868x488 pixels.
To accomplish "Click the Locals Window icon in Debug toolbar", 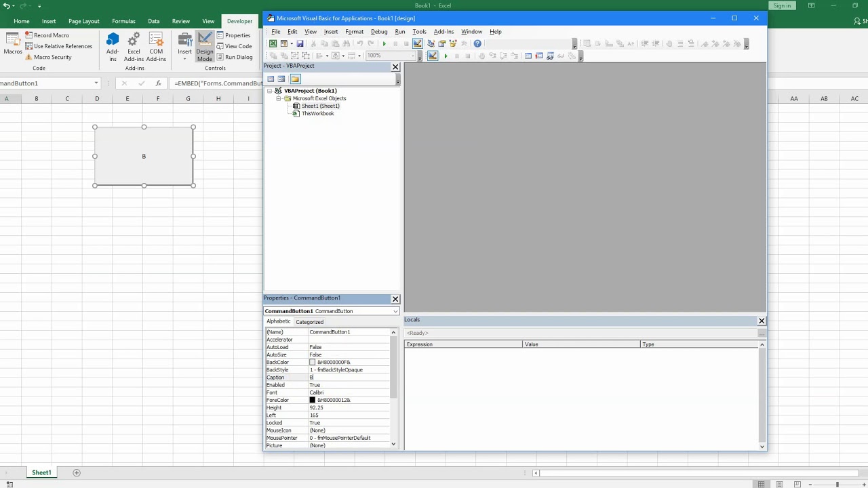I will [528, 56].
